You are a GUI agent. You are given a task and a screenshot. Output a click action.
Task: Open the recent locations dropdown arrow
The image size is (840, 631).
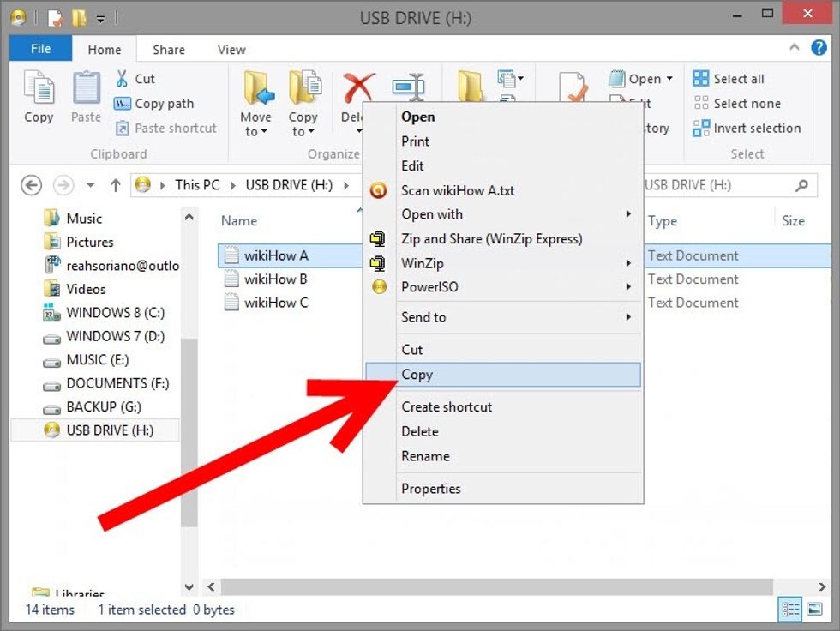(x=91, y=185)
